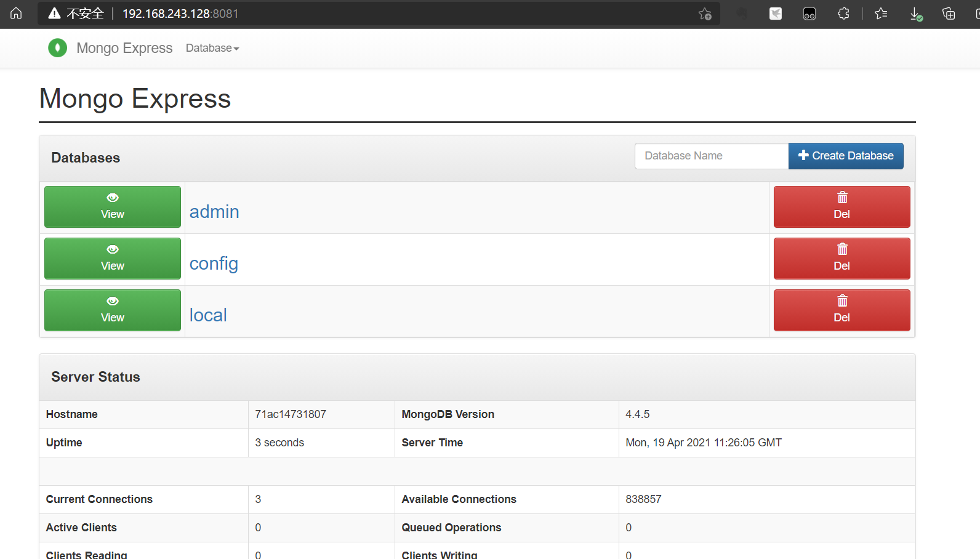Click the Databases panel heading
This screenshot has width=980, height=559.
[x=86, y=158]
